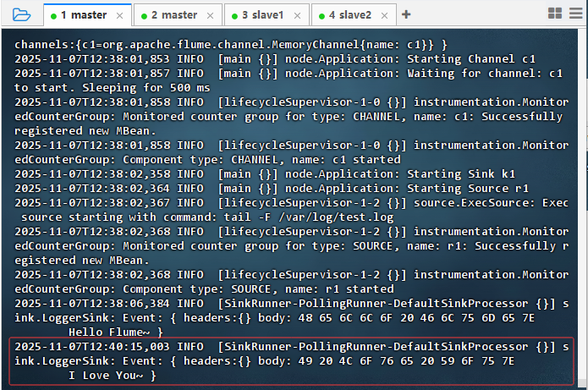
Task: Click the 'name: c1 started' log line
Action: coord(207,160)
